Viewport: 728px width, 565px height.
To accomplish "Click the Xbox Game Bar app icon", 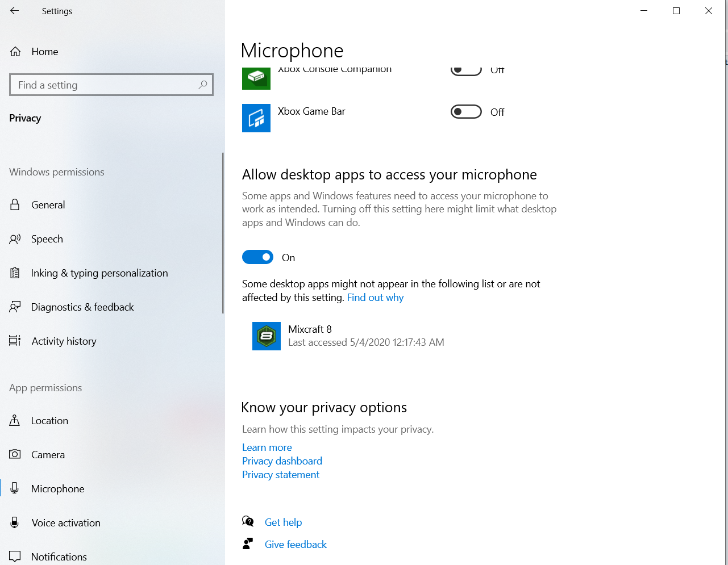I will [x=256, y=118].
